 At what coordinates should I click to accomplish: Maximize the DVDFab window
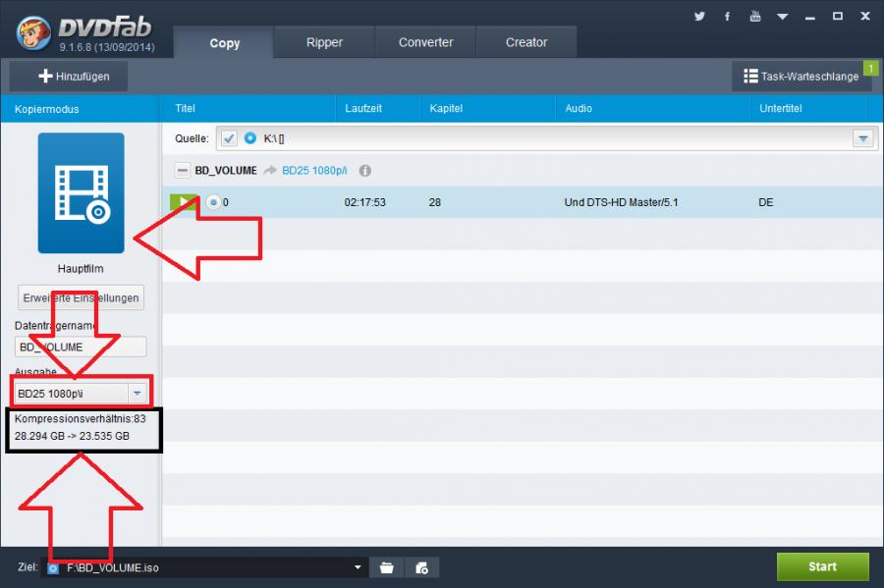pyautogui.click(x=838, y=17)
